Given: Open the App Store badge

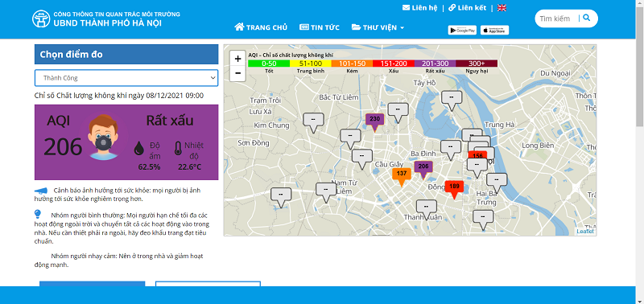Looking at the screenshot, I should coord(494,30).
